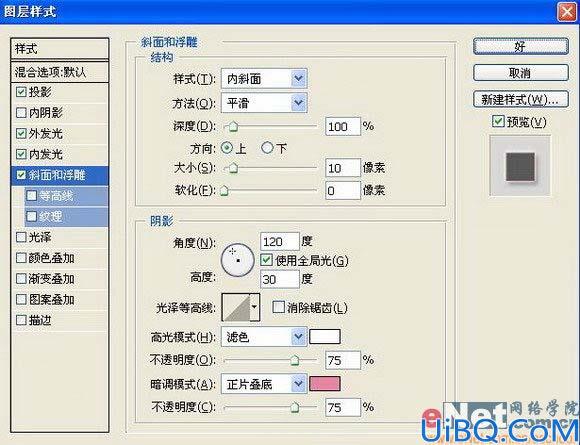
Task: Select the 下 direction radio button
Action: pyautogui.click(x=267, y=148)
